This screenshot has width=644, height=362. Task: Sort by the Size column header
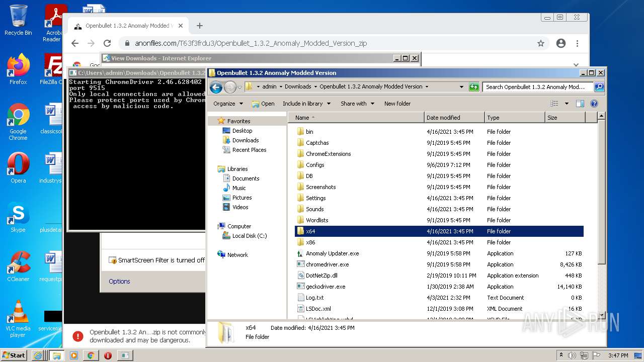coord(565,118)
